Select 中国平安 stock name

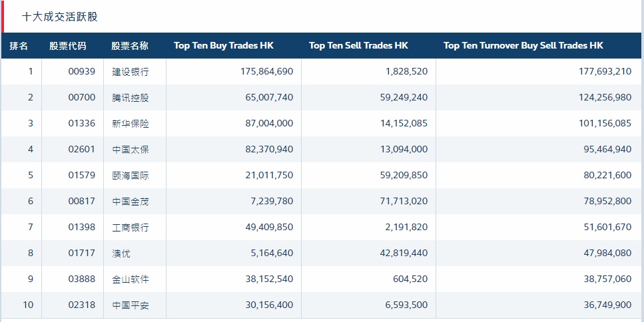click(x=131, y=305)
